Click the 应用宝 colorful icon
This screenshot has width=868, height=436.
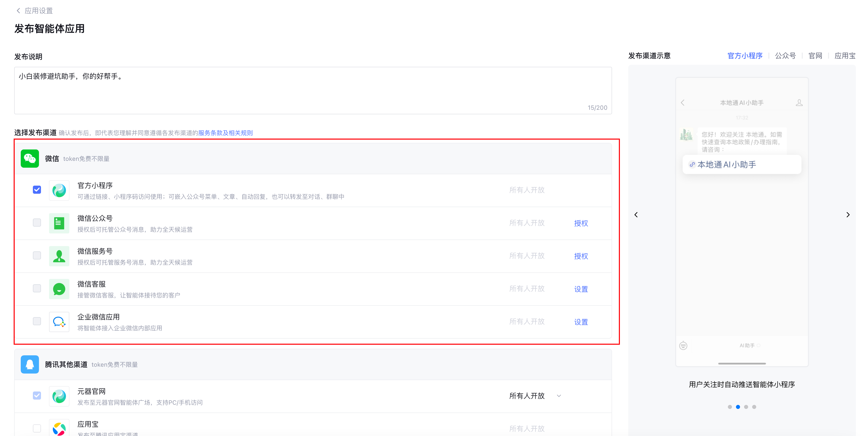(59, 428)
